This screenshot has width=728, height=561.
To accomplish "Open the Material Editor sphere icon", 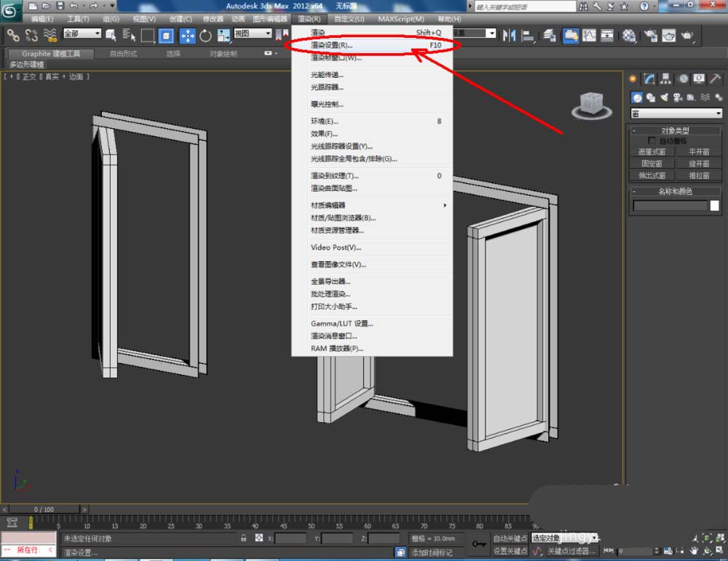I will [629, 35].
